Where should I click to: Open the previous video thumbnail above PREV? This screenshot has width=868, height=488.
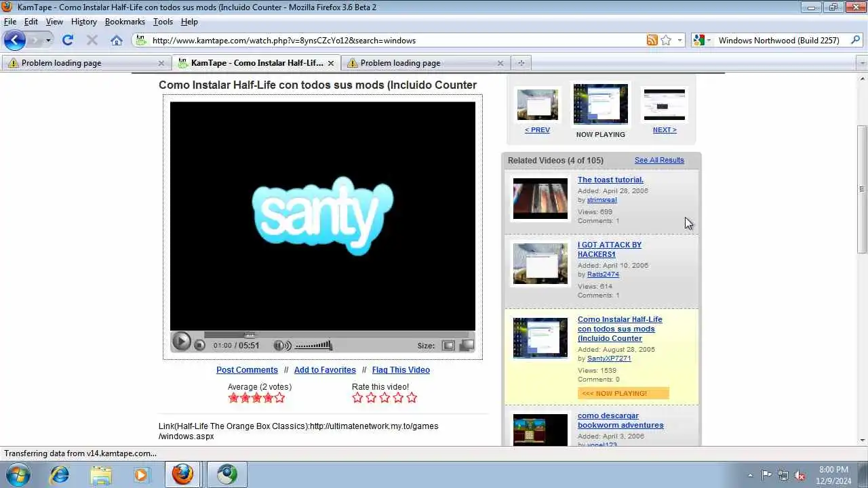pos(538,104)
